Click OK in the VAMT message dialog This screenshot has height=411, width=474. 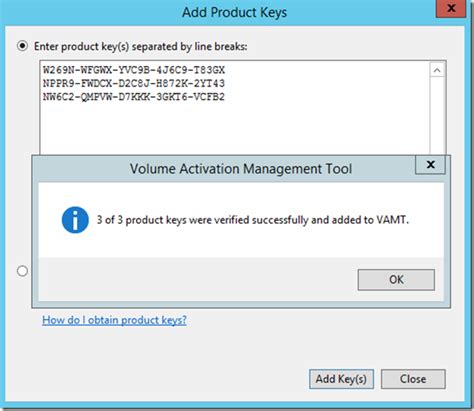tap(396, 280)
